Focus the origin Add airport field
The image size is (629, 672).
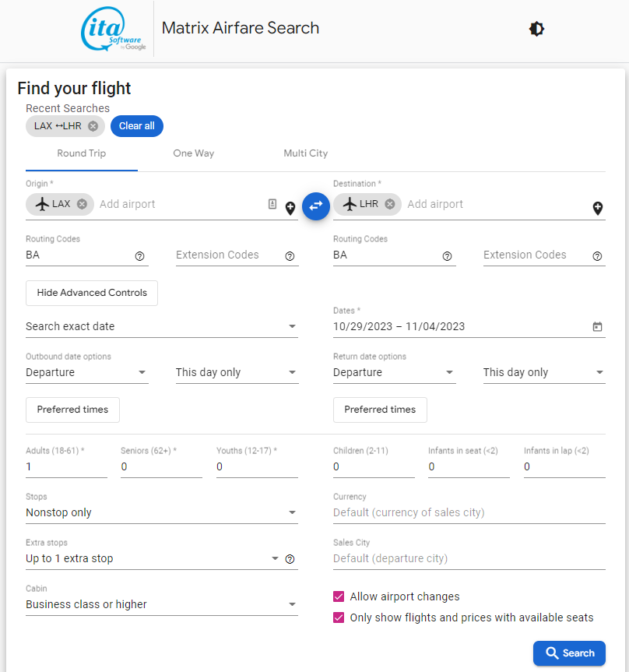(x=181, y=204)
